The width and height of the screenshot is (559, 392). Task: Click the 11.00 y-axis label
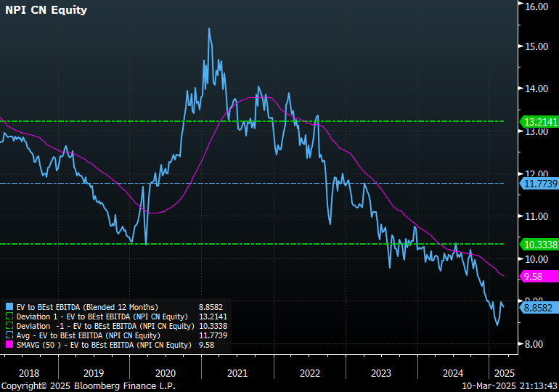(x=536, y=216)
